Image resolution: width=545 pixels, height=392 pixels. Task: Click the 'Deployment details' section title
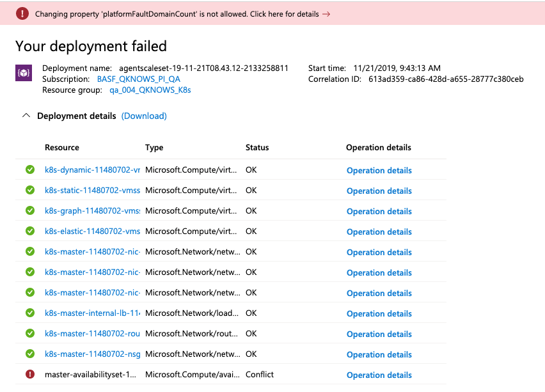(77, 116)
